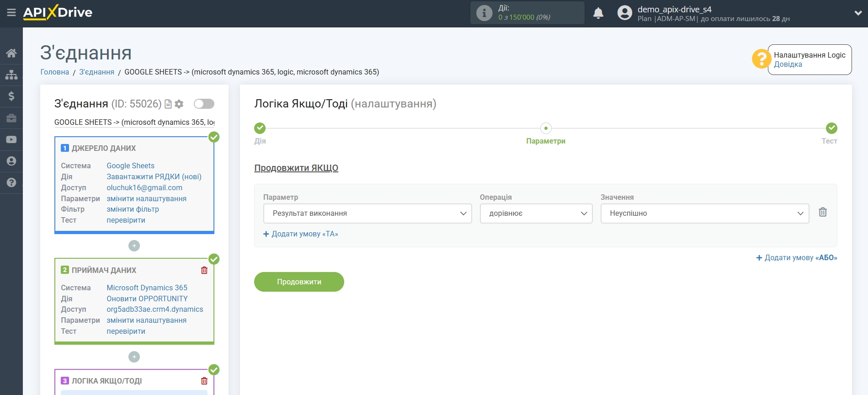Open З'єднання breadcrumb link
This screenshot has height=395, width=868.
[97, 72]
